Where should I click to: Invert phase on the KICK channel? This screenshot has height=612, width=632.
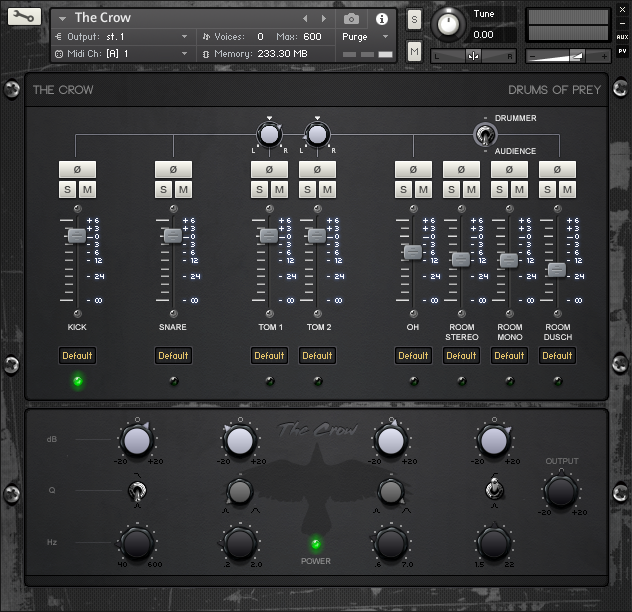coord(77,170)
